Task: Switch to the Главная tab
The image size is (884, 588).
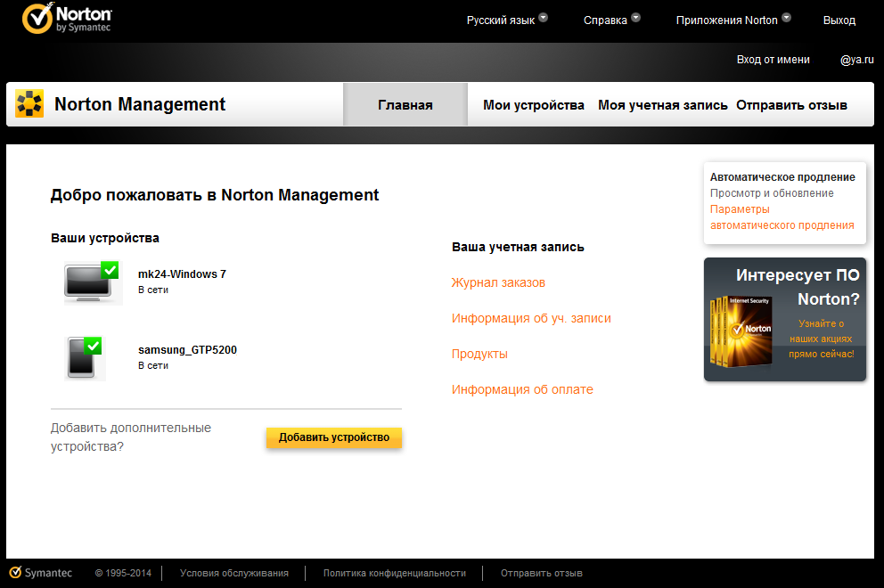Action: (405, 105)
